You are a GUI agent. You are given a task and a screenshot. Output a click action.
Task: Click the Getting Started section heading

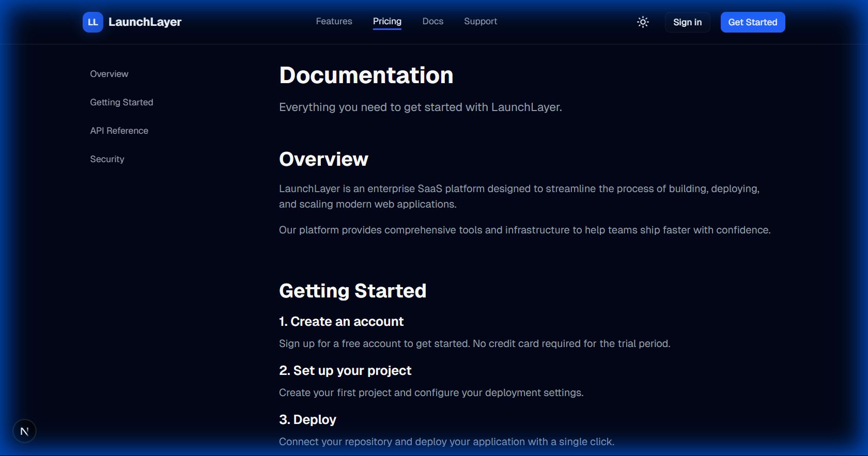point(352,291)
